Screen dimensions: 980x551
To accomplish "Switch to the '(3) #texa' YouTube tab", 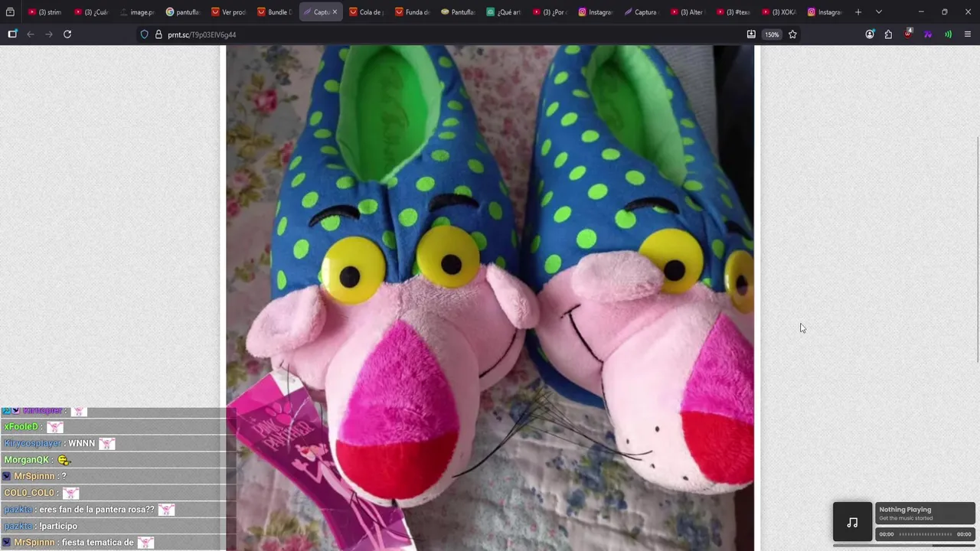I will tap(734, 12).
